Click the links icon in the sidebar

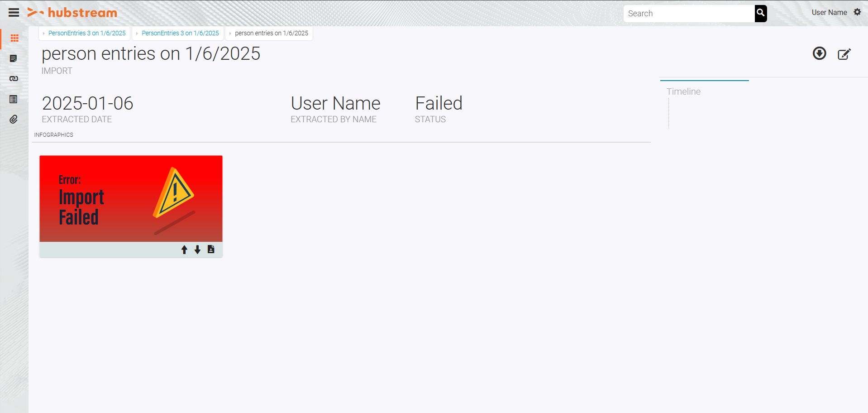pyautogui.click(x=14, y=78)
